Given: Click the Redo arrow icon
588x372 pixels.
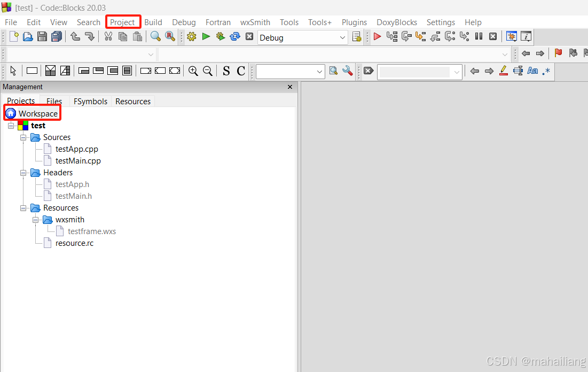Looking at the screenshot, I should click(x=89, y=36).
